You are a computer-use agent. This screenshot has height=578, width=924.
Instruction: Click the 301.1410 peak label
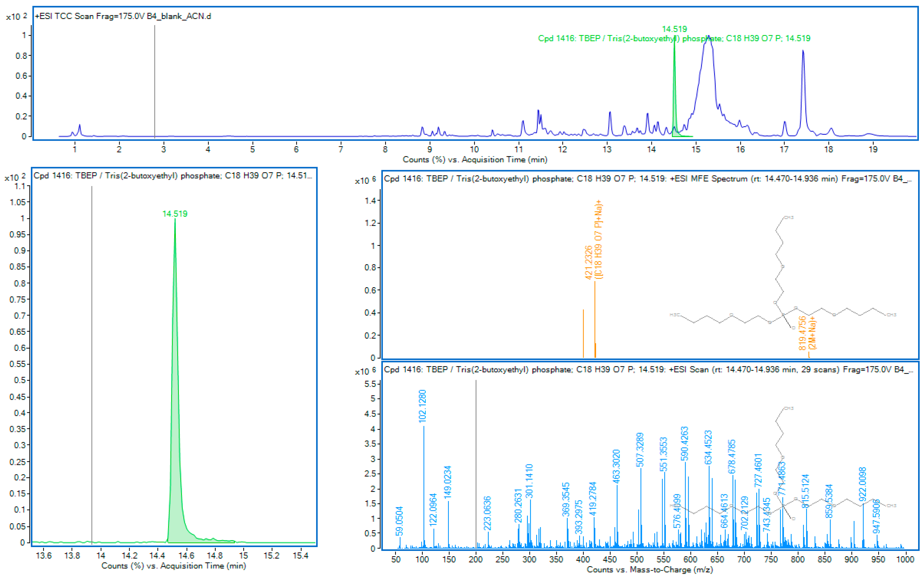tap(529, 481)
